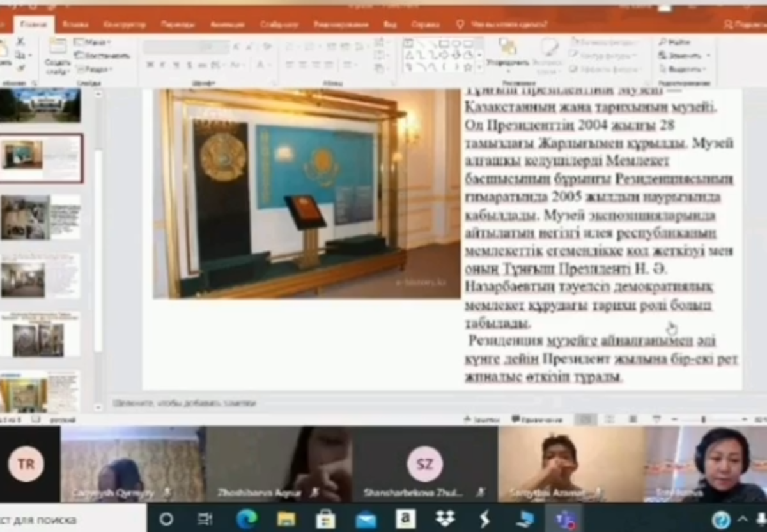Select the third slide thumbnail in the panel
This screenshot has width=767, height=532.
(41, 217)
